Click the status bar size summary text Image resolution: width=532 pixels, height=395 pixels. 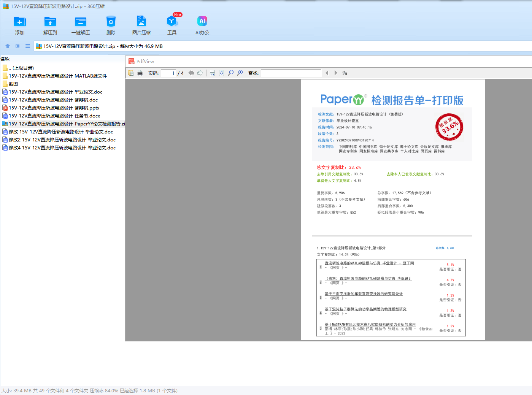pyautogui.click(x=89, y=391)
